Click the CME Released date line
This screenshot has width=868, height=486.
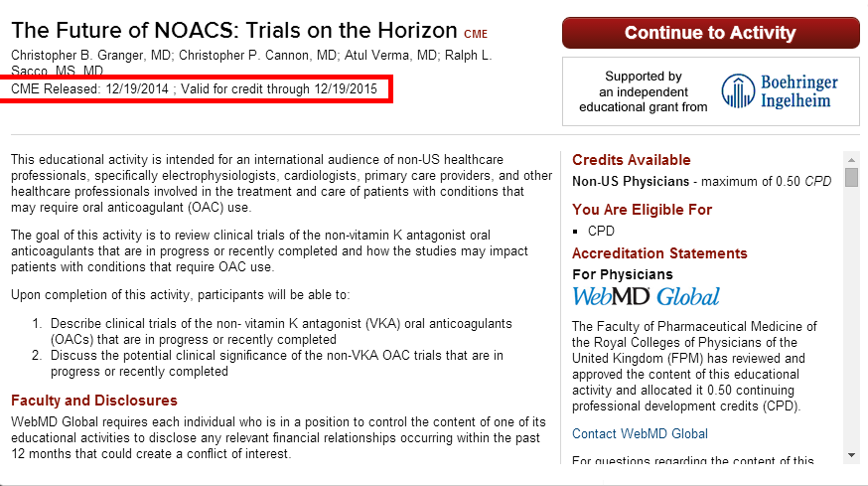[x=194, y=89]
